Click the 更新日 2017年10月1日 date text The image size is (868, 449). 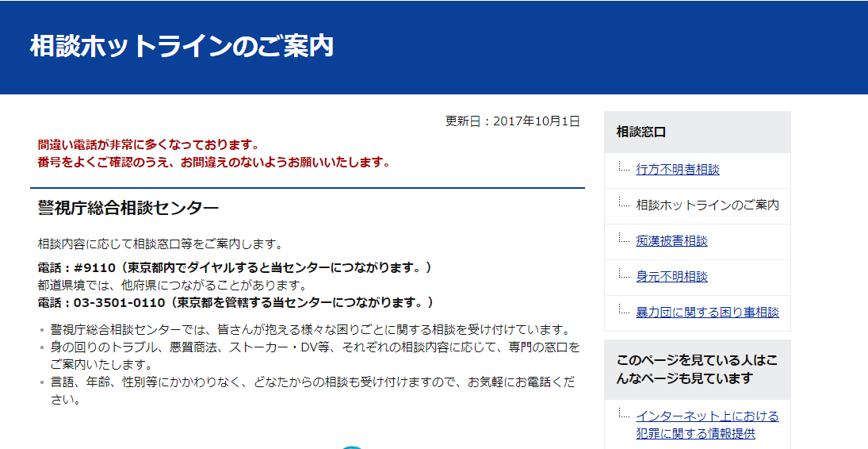point(512,121)
